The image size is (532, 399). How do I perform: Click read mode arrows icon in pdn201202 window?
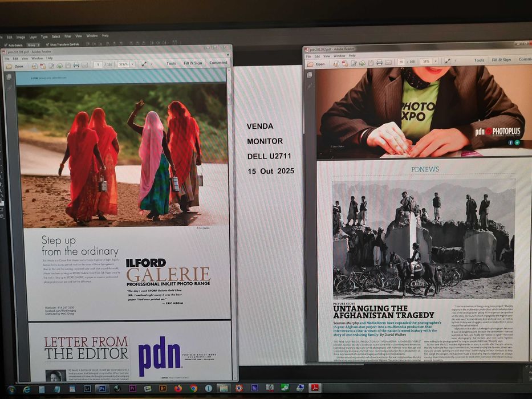448,61
